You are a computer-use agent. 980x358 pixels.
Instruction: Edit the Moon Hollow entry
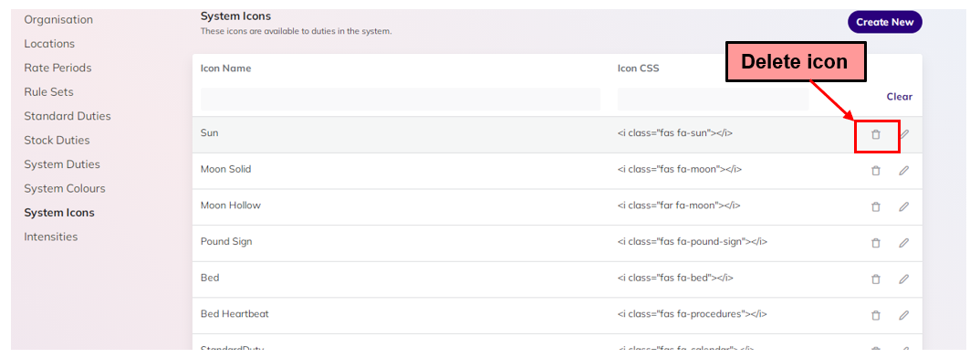pos(903,206)
